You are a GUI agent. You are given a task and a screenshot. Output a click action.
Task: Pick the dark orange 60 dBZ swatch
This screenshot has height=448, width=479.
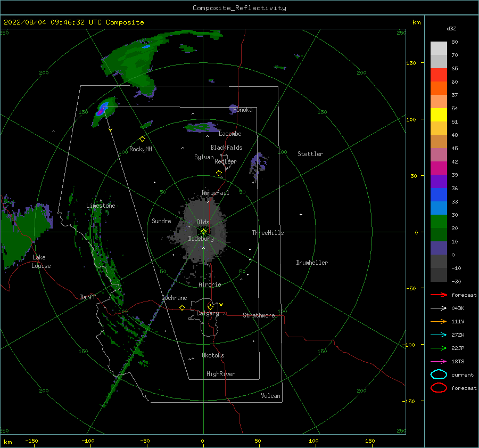pos(439,88)
